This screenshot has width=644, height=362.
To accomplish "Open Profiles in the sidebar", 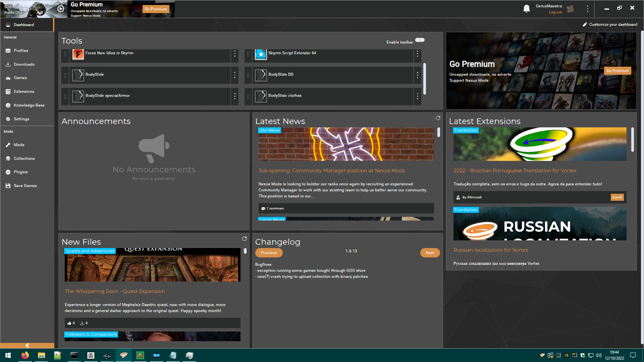I will (x=27, y=51).
